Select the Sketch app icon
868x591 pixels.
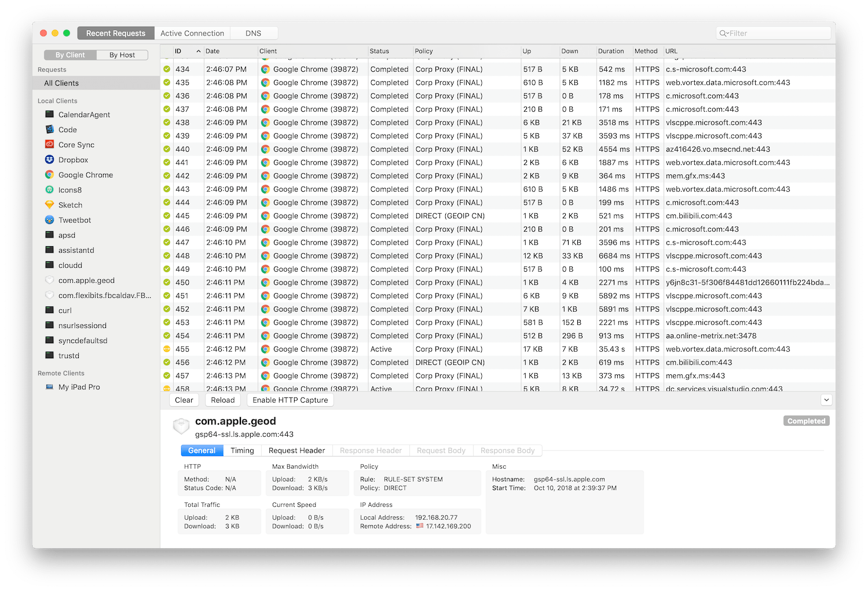coord(49,205)
